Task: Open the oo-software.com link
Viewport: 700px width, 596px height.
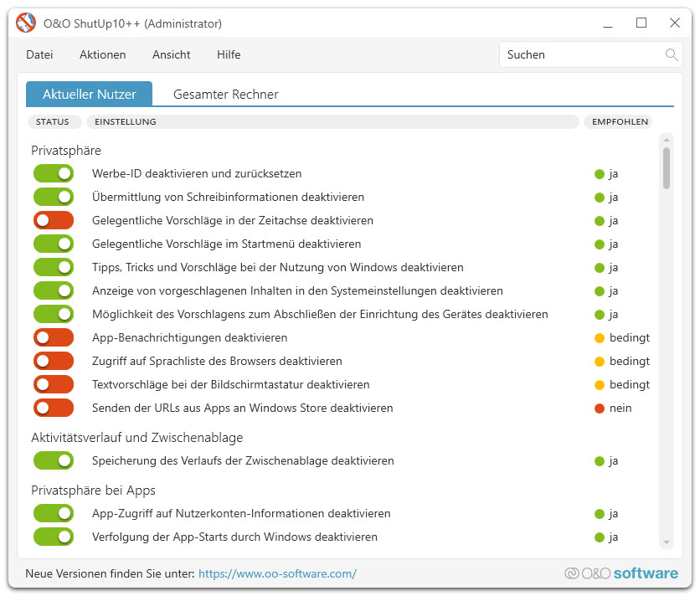Action: pos(277,573)
